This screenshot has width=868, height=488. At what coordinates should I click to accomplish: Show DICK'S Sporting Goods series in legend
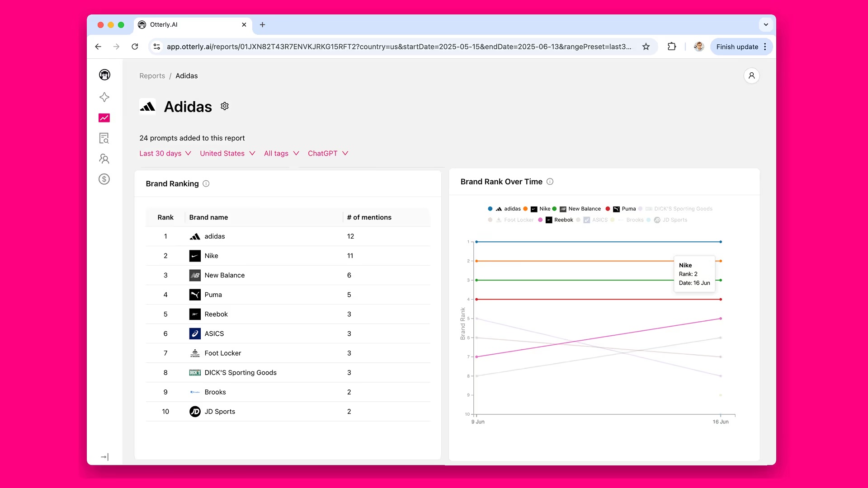tap(683, 209)
